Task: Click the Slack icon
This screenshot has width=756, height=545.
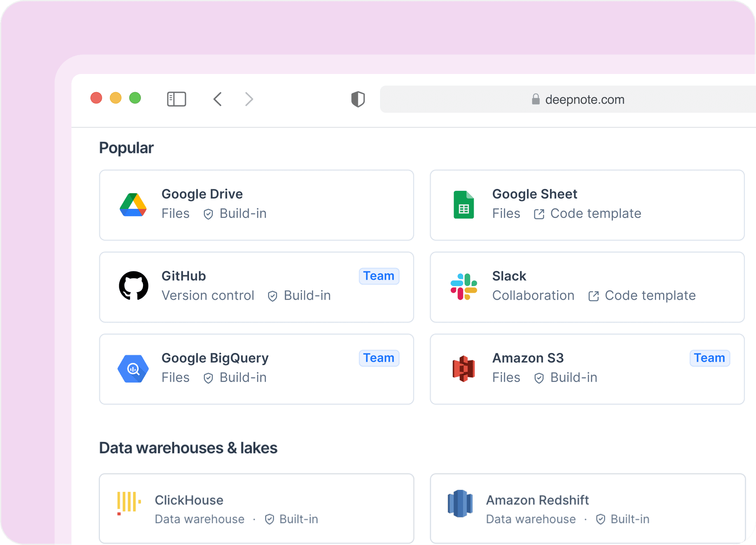Action: [x=464, y=286]
